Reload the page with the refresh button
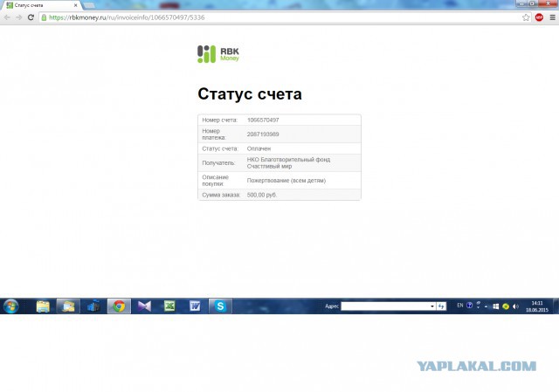 [x=31, y=17]
